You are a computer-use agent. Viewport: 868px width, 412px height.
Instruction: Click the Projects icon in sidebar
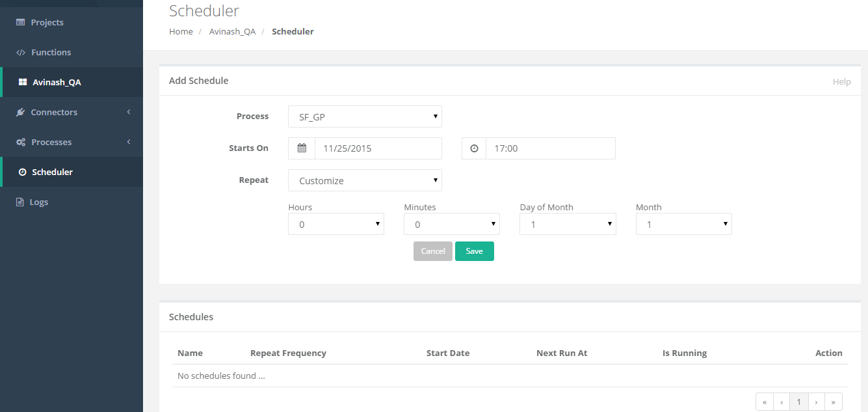[21, 22]
